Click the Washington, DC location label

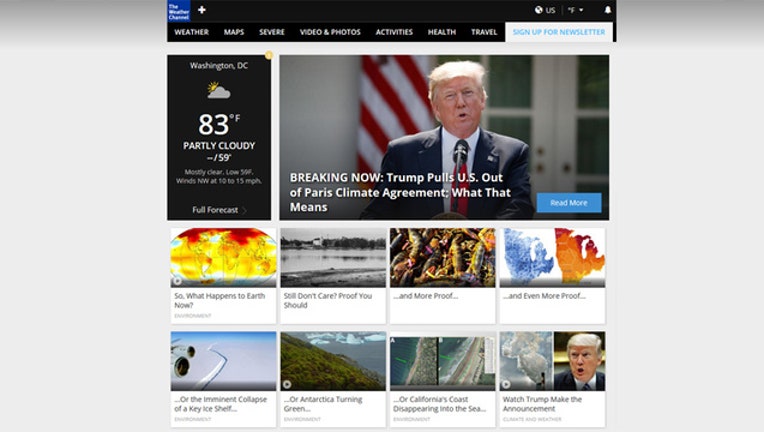click(219, 65)
